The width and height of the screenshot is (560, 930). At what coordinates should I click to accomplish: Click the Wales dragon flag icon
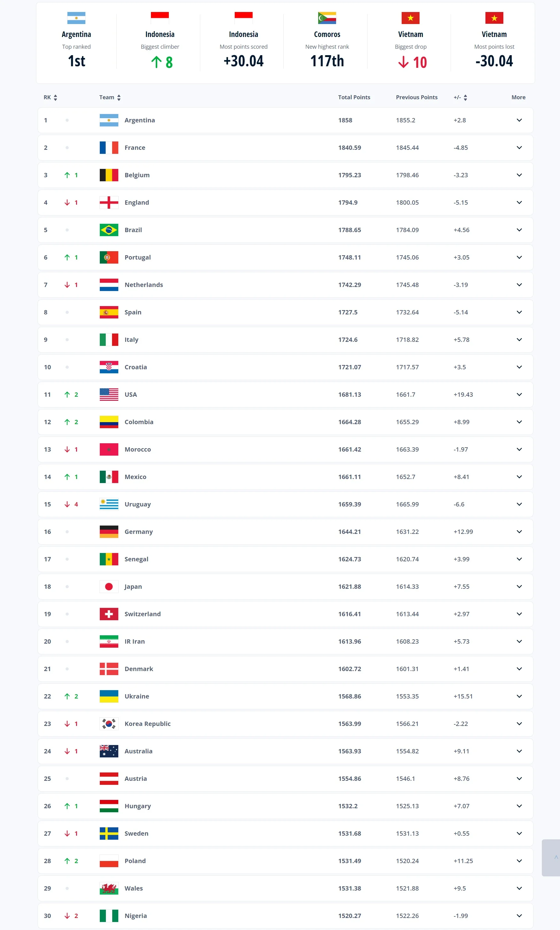point(109,888)
